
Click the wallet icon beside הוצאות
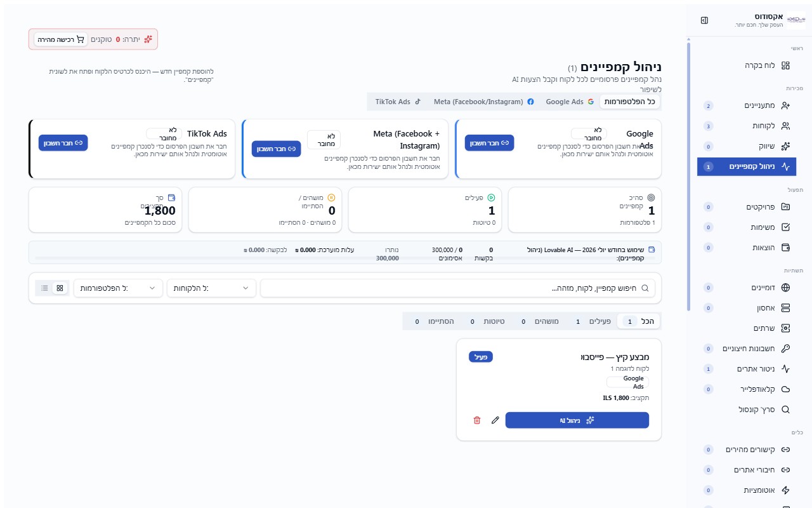(785, 247)
